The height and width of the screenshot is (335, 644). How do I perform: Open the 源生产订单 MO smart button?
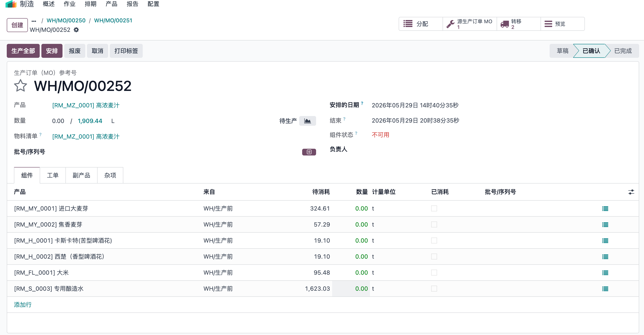pos(470,24)
